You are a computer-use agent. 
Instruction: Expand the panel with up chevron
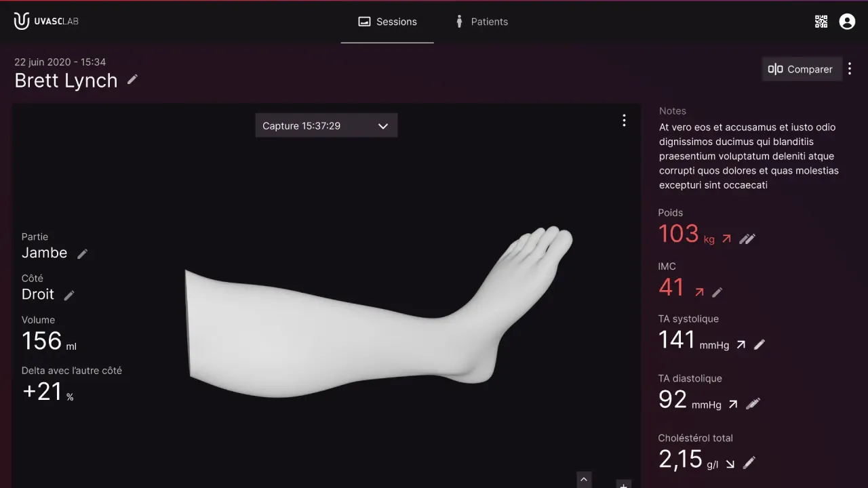point(583,480)
